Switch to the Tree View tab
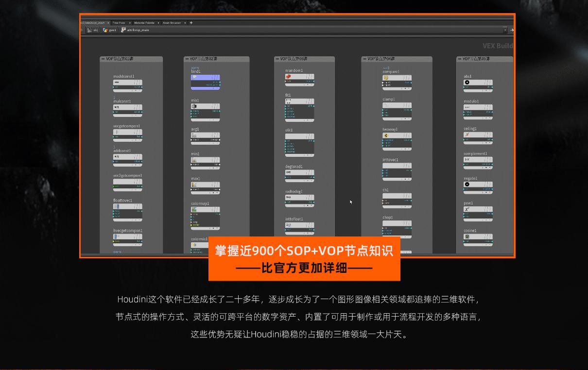The height and width of the screenshot is (370, 588). [x=119, y=23]
